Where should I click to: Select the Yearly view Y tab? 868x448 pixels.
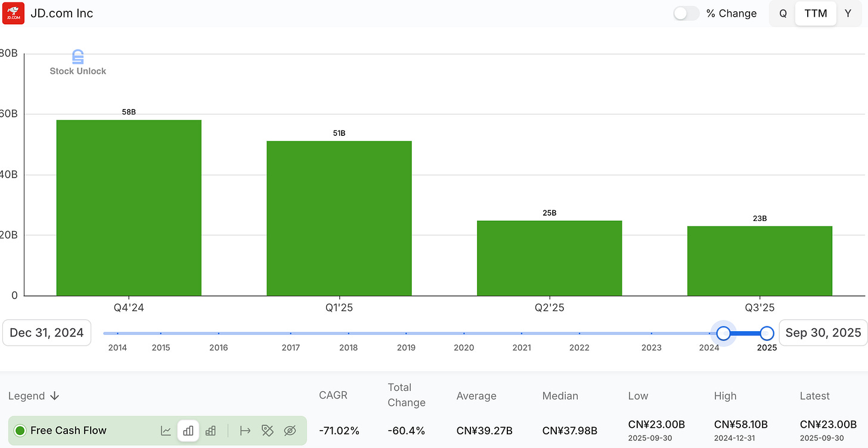(848, 13)
